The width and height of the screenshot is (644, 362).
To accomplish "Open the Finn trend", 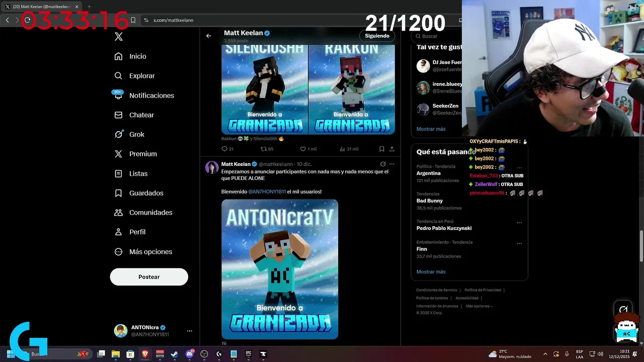I will [x=422, y=249].
